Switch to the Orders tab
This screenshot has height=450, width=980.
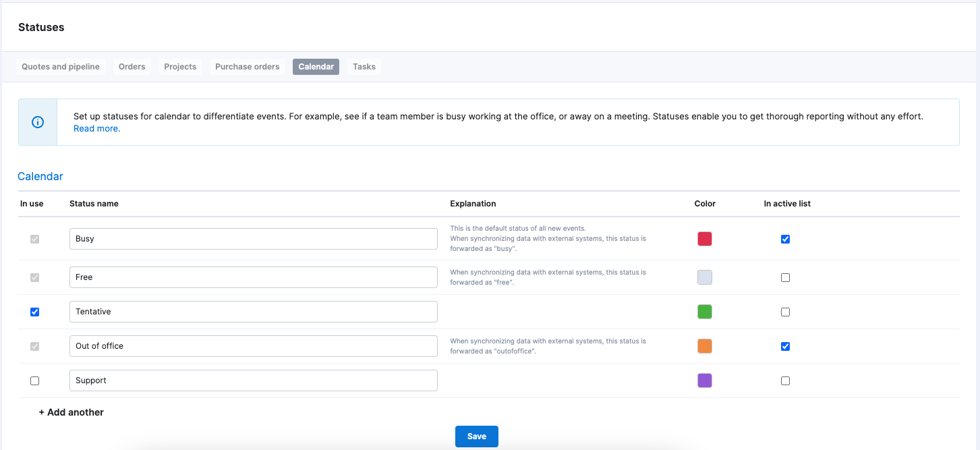click(x=132, y=67)
